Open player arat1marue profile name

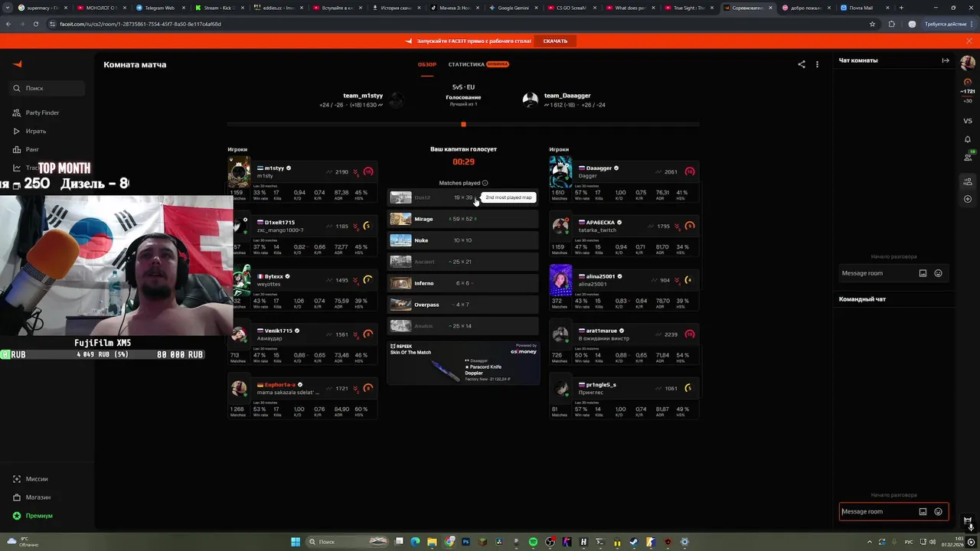coord(601,331)
